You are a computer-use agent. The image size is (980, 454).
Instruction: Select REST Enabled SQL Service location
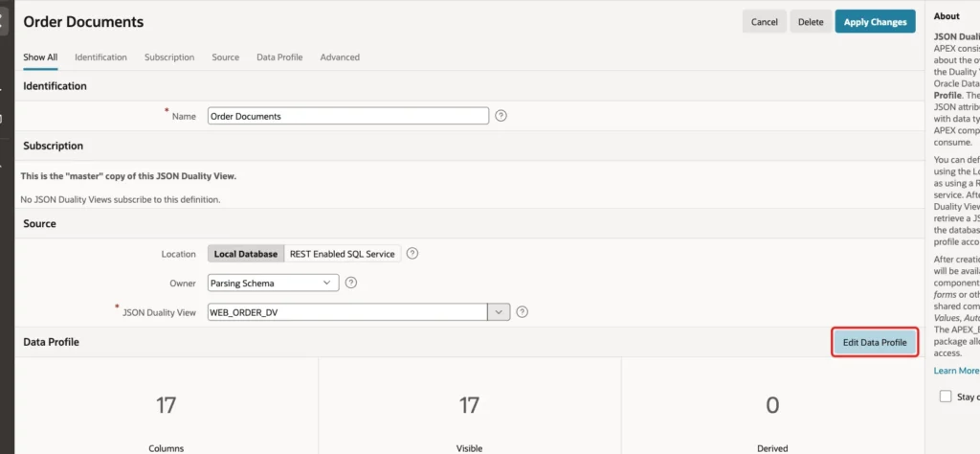tap(343, 254)
